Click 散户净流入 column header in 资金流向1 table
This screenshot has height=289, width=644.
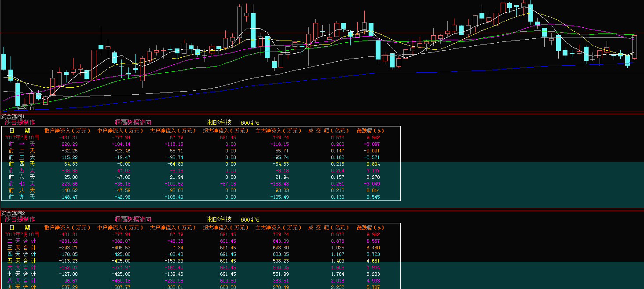pyautogui.click(x=67, y=131)
